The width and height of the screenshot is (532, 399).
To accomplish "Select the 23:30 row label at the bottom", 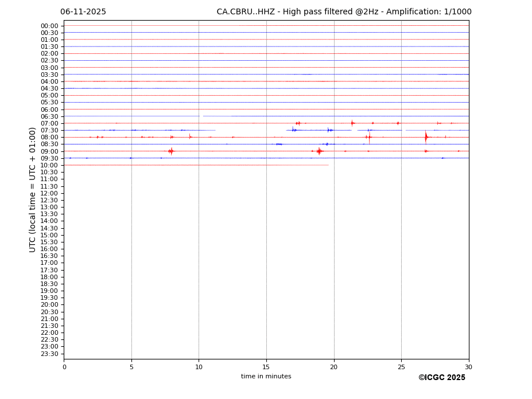I will (x=49, y=354).
